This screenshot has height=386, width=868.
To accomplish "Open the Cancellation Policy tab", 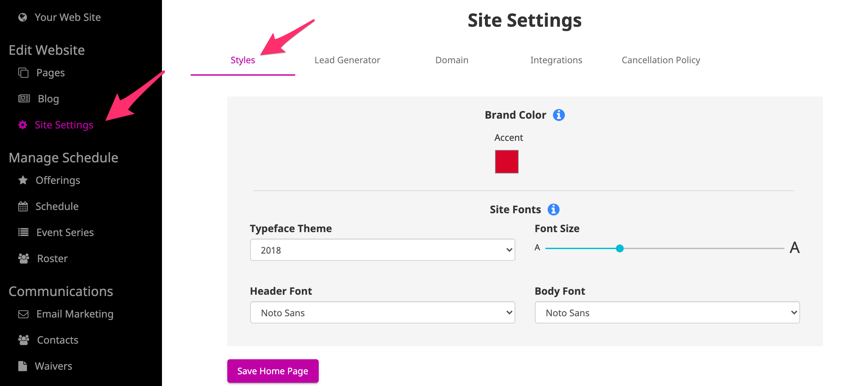I will point(660,60).
